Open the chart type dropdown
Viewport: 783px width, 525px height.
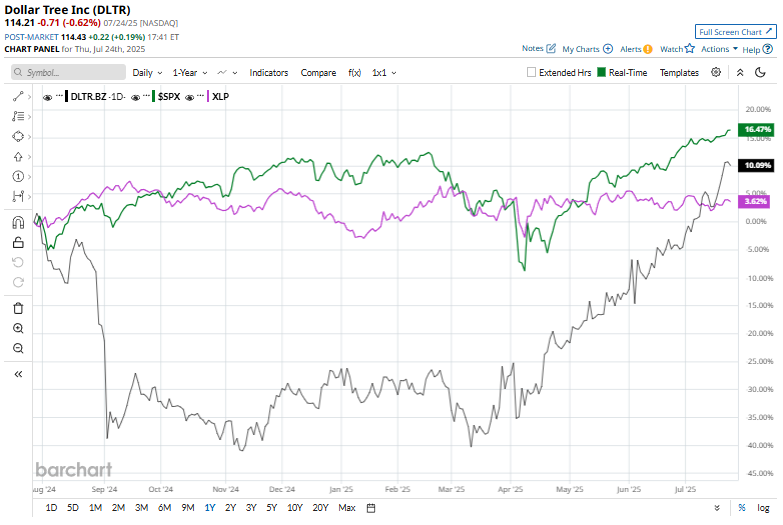click(227, 73)
